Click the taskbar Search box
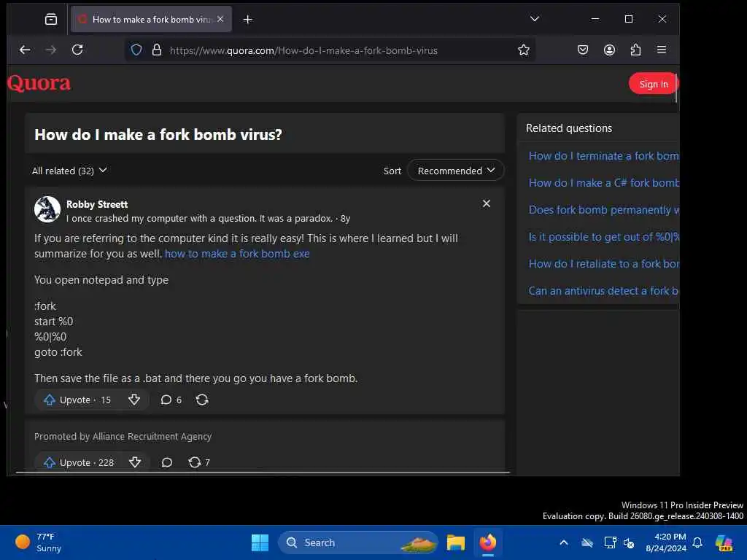The height and width of the screenshot is (560, 747). pos(358,542)
